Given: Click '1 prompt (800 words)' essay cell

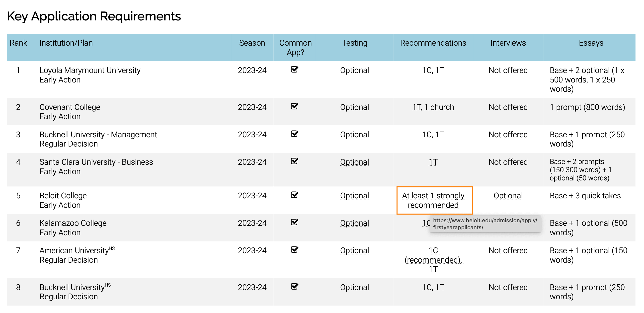Looking at the screenshot, I should [x=587, y=107].
